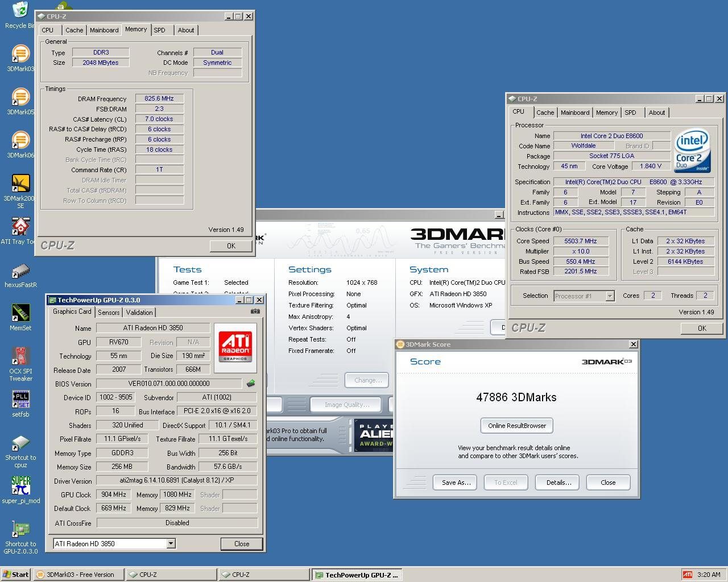Click Close in 3DMark Score window
Viewport: 728px width, 582px height.
coord(608,483)
